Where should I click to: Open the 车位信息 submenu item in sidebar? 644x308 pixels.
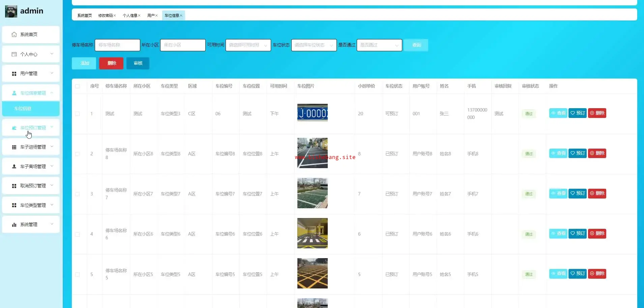click(23, 109)
